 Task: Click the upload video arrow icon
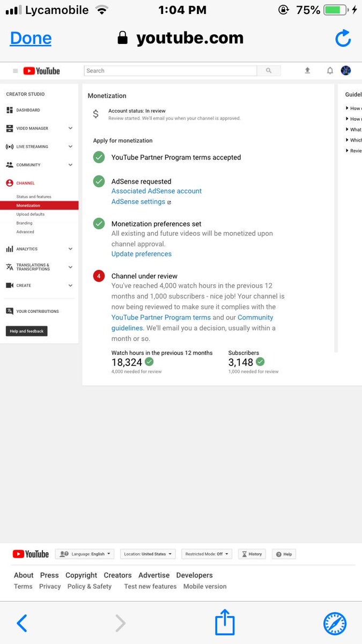point(307,70)
